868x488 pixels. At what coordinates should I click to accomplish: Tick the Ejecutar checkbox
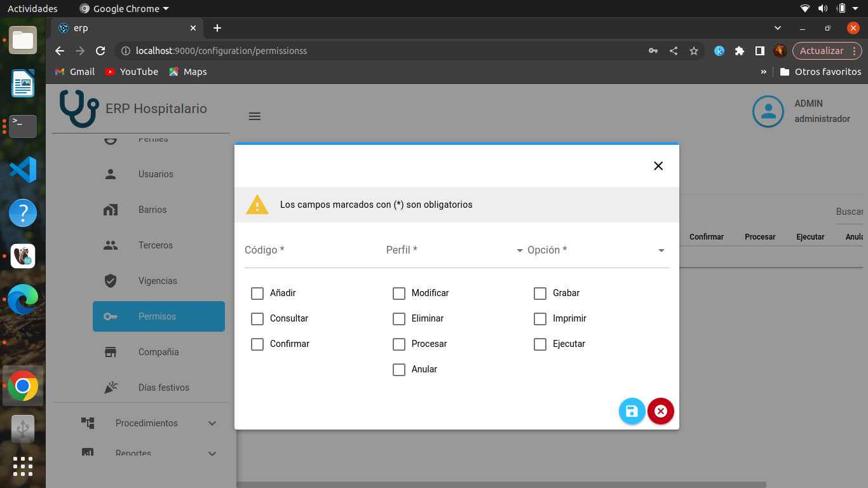(540, 344)
